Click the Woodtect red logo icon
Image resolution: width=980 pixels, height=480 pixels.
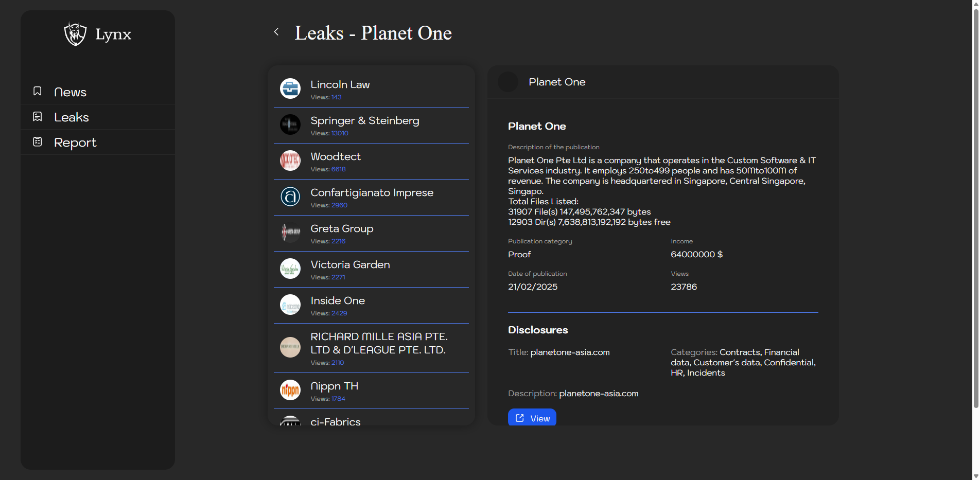pos(290,161)
